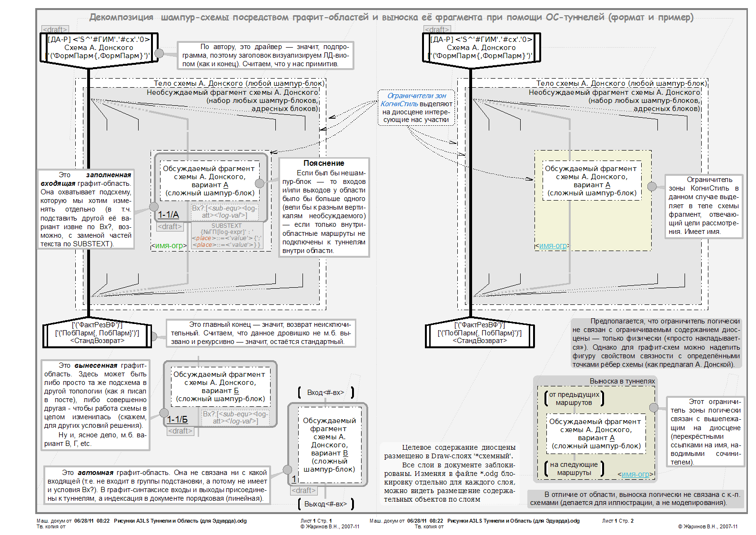This screenshot has width=756, height=535.
Task: Select the draft tag below the 1-1/A label
Action: (x=170, y=227)
